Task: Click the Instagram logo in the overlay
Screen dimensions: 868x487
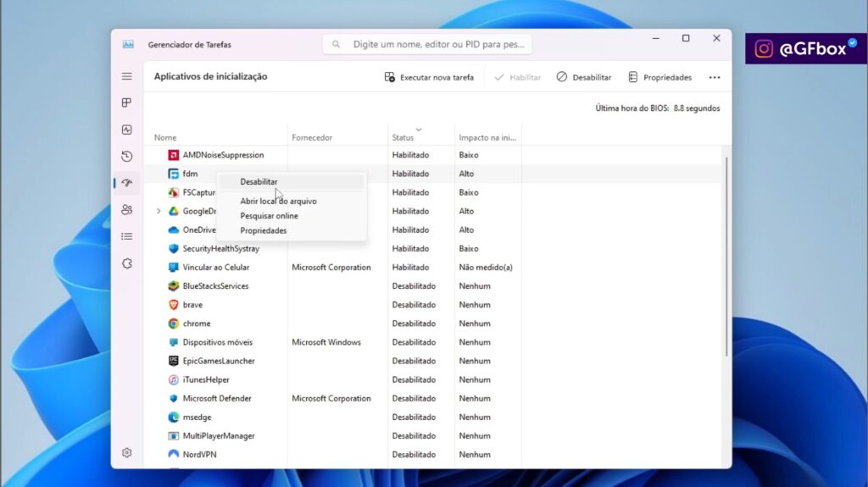Action: coord(764,49)
